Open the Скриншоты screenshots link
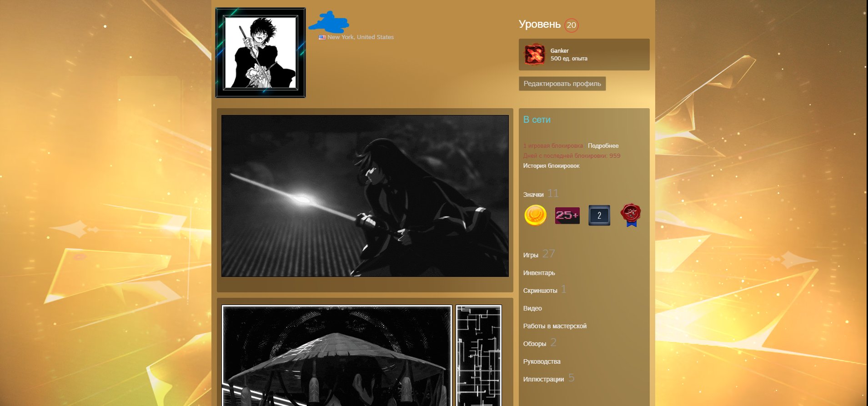 coord(540,291)
